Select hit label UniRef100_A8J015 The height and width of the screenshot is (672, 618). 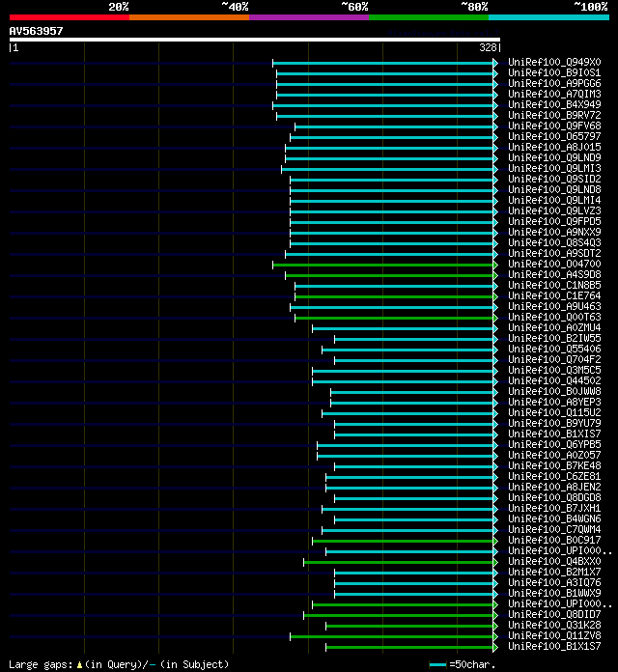coord(554,147)
